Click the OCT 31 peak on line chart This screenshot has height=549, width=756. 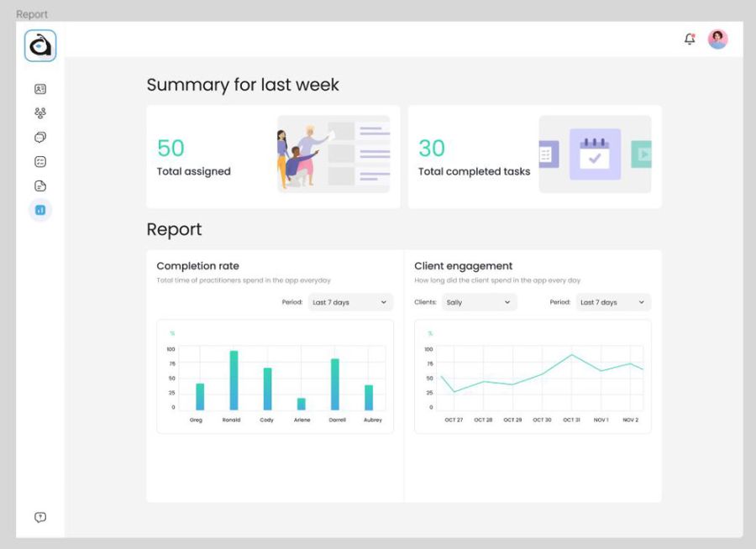[572, 354]
